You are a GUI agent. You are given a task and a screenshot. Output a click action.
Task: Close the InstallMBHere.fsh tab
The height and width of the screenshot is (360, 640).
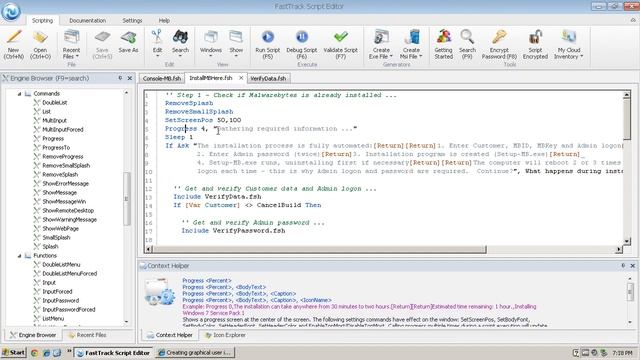[241, 78]
